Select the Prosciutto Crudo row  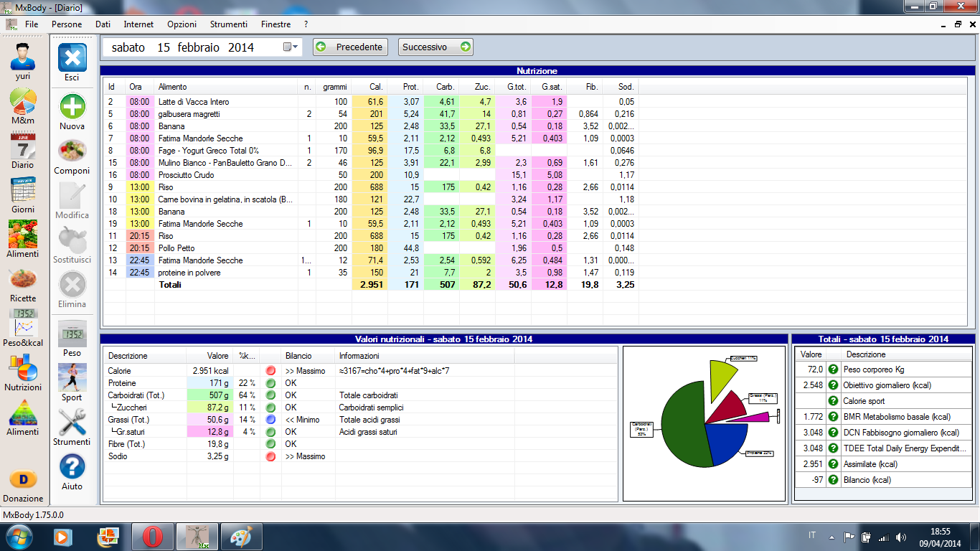[x=370, y=175]
